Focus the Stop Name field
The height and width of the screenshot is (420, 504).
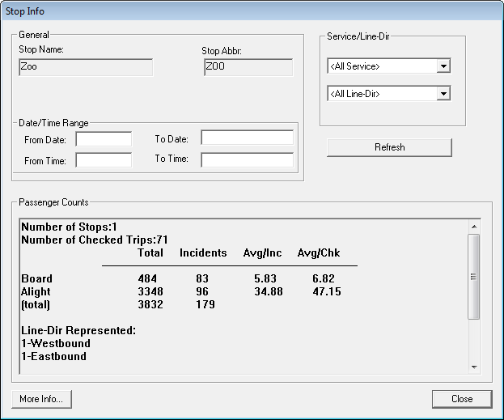[86, 67]
